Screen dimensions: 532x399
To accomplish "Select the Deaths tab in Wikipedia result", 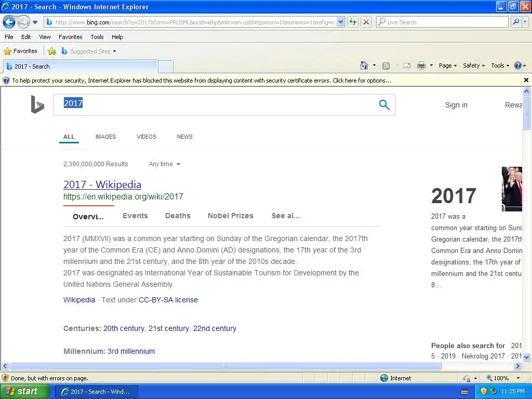I will coord(178,216).
